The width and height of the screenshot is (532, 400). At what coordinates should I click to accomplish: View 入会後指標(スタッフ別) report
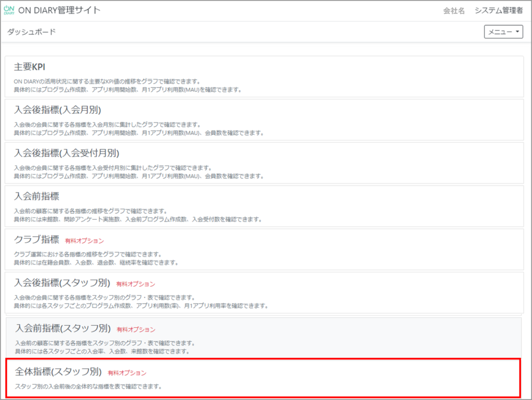click(x=62, y=283)
